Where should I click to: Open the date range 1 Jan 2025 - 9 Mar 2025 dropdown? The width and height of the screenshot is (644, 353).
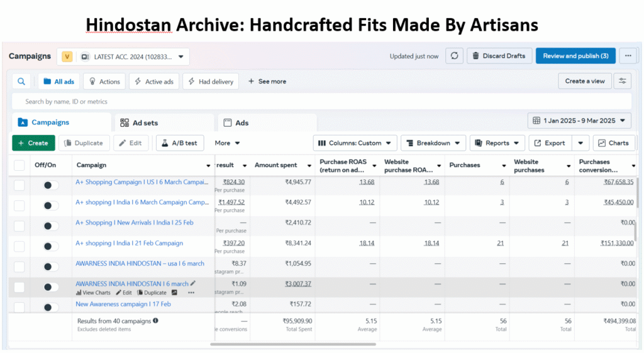579,121
